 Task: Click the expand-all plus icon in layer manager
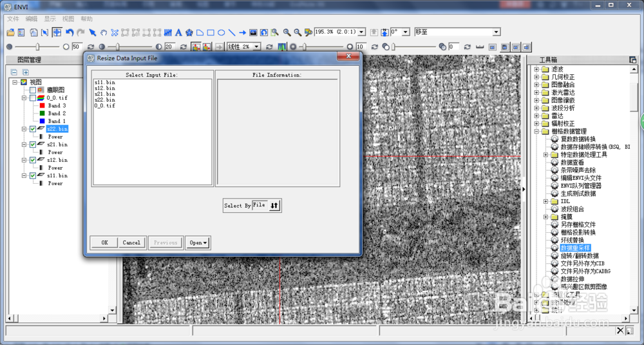[x=26, y=72]
